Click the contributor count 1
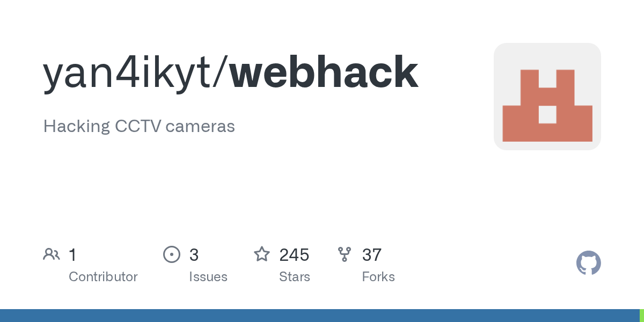644x322 pixels. [72, 254]
